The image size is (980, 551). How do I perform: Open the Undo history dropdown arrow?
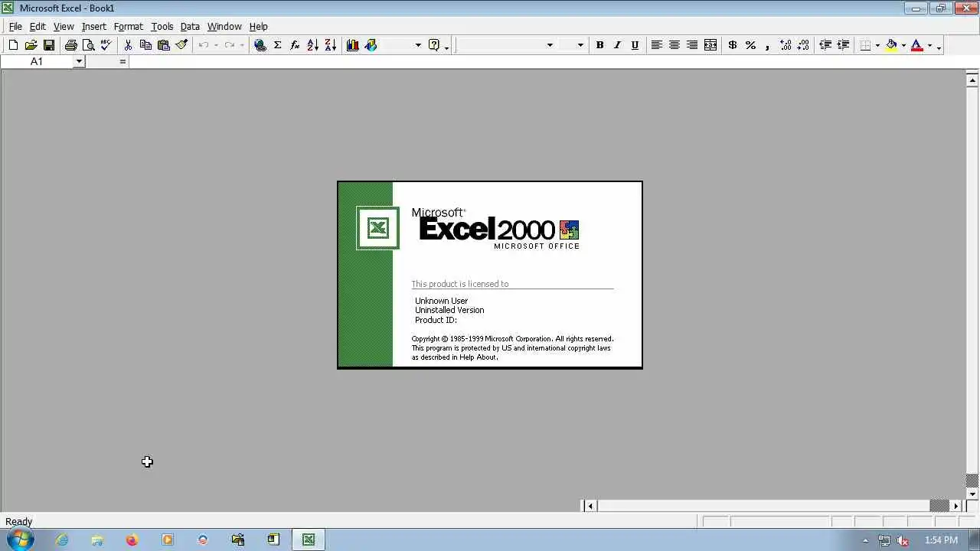(216, 45)
